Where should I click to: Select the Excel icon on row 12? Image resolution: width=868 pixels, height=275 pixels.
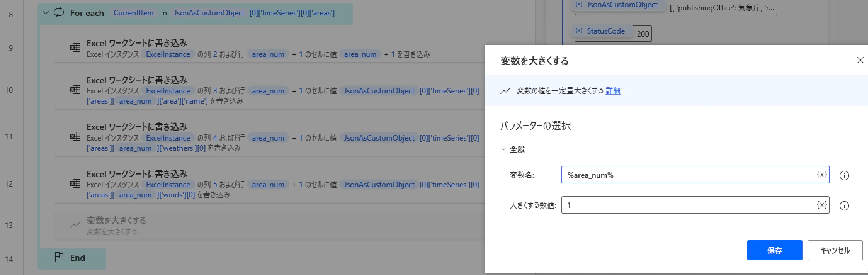click(x=75, y=183)
